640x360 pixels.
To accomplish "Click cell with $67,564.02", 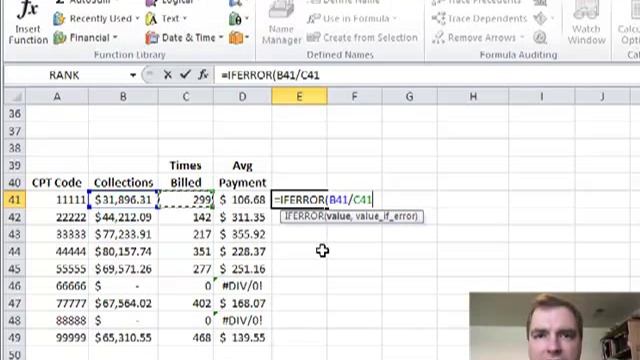I will tap(123, 303).
